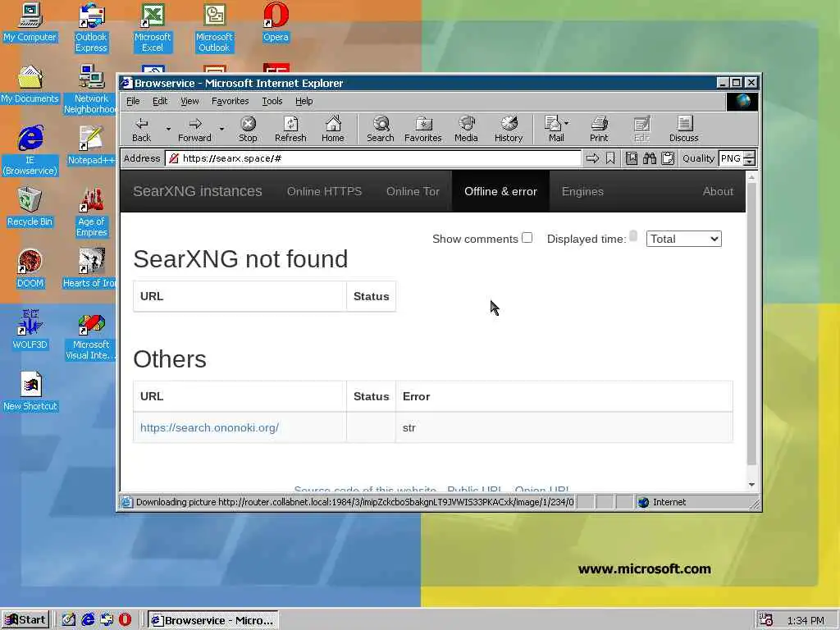The image size is (840, 630).
Task: Select the Recycle Bin desktop icon
Action: [30, 208]
